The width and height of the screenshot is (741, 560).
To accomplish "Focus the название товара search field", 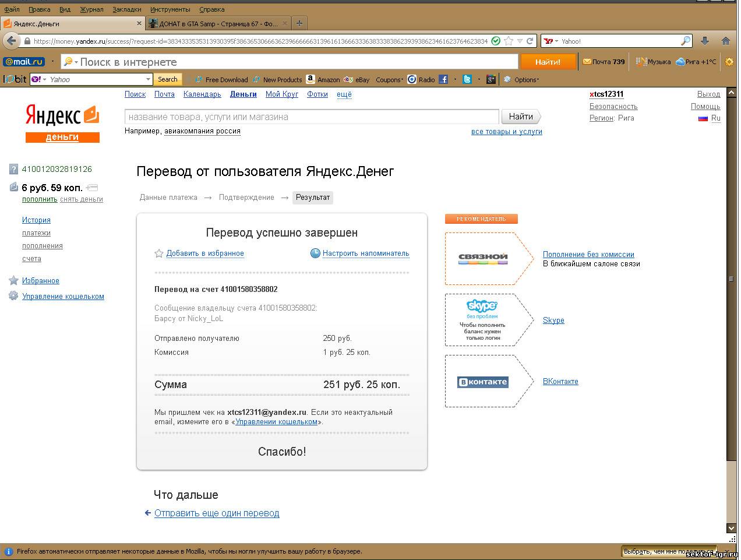I will coord(312,117).
